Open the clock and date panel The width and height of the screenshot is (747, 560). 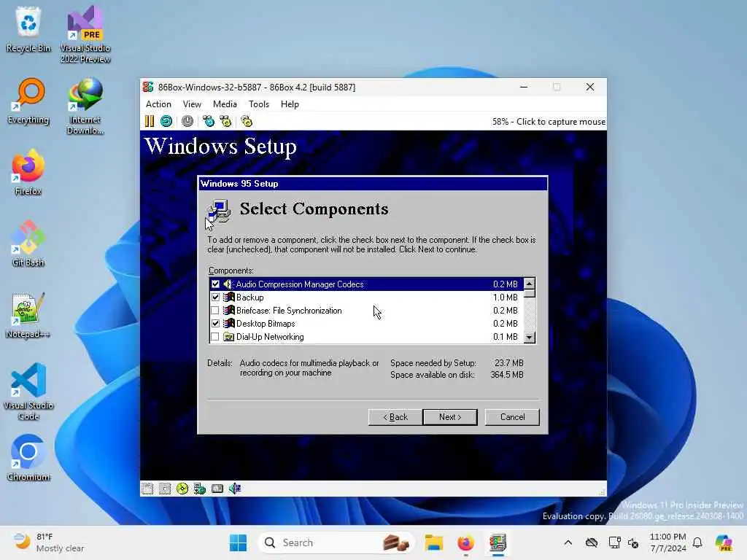[x=668, y=542]
